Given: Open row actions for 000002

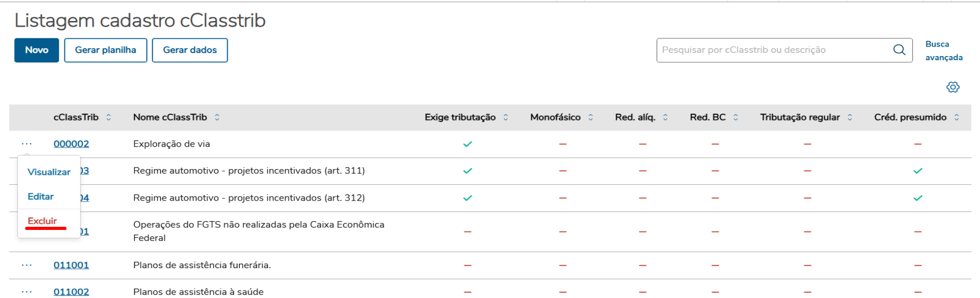Looking at the screenshot, I should pos(27,144).
